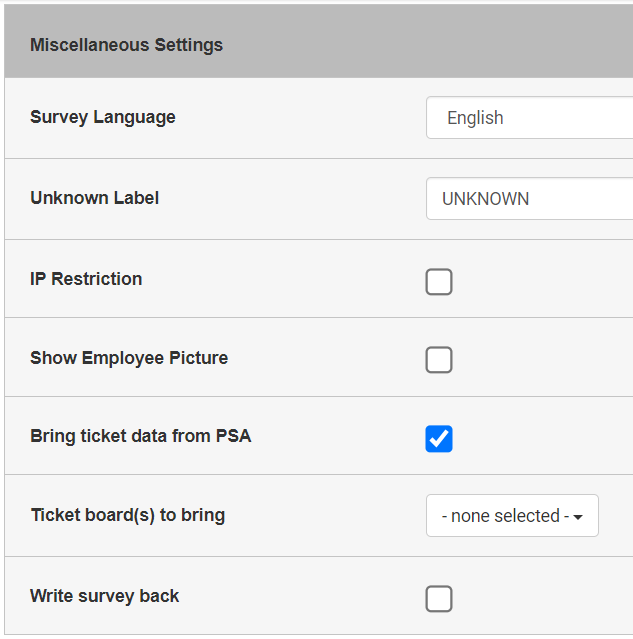This screenshot has height=639, width=633.
Task: Click the Survey Language label
Action: point(103,117)
